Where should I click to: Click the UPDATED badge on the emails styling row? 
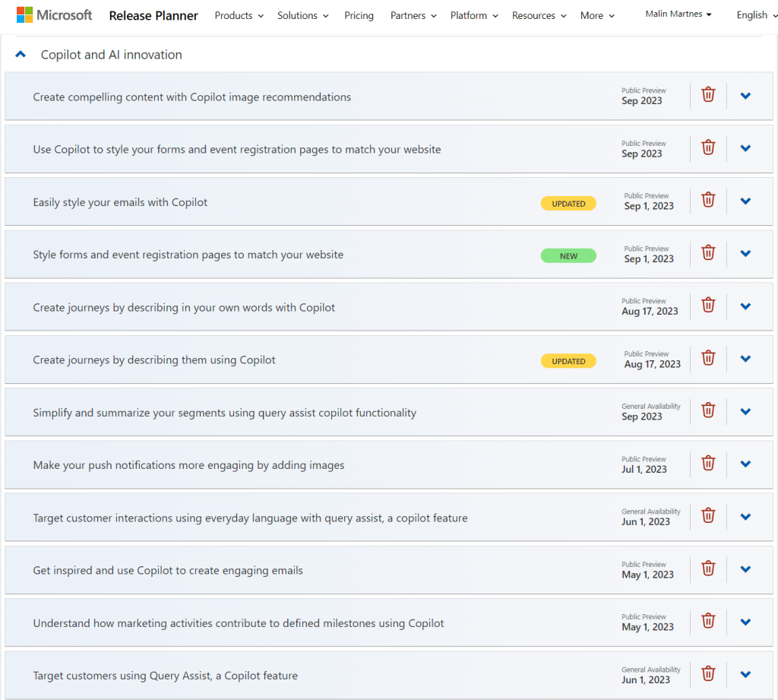coord(568,203)
